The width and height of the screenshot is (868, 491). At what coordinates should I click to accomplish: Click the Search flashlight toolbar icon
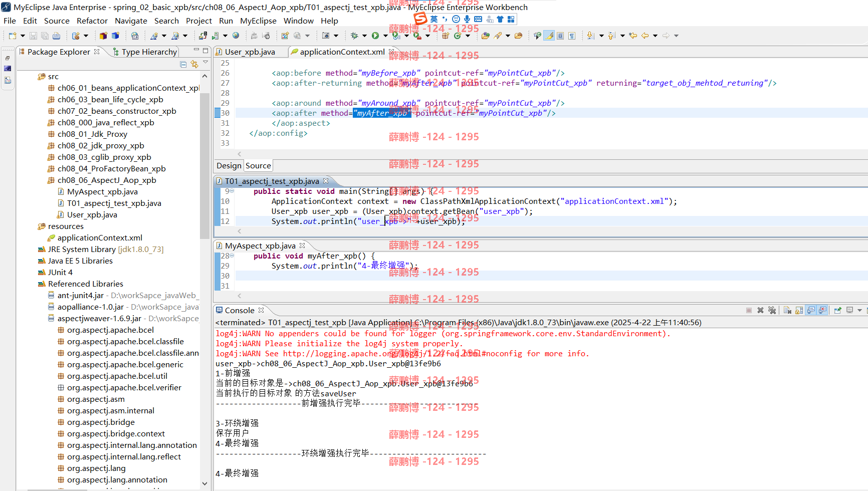point(498,36)
